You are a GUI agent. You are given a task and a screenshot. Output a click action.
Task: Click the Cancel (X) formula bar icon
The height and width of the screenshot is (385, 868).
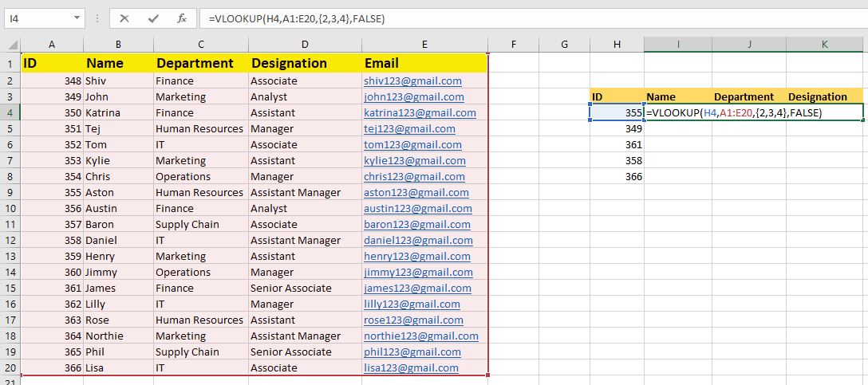[124, 18]
